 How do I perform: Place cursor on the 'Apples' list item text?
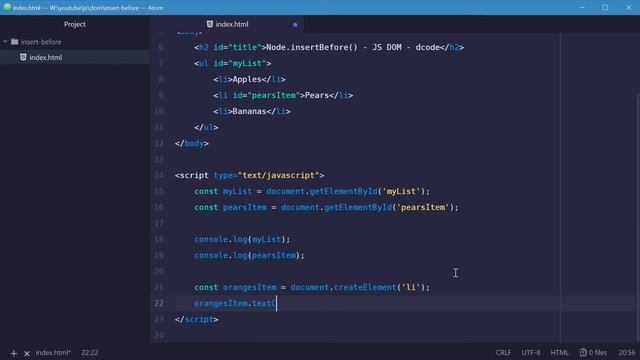(x=247, y=80)
